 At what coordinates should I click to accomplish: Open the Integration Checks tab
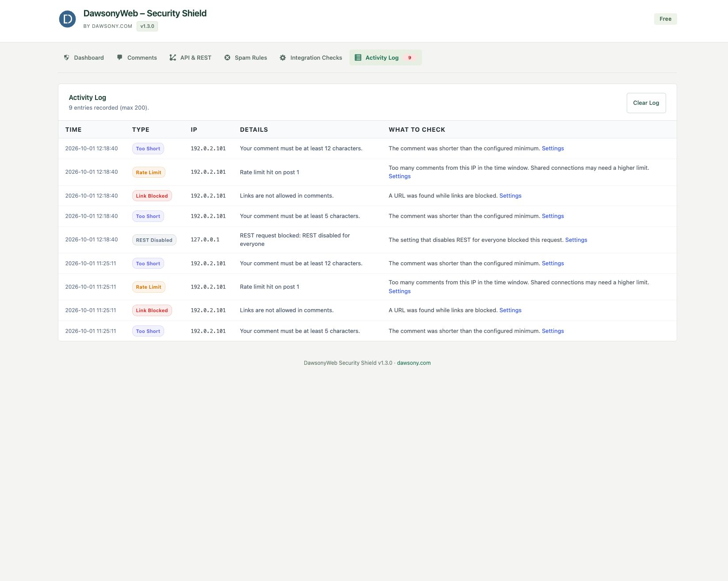(x=311, y=57)
